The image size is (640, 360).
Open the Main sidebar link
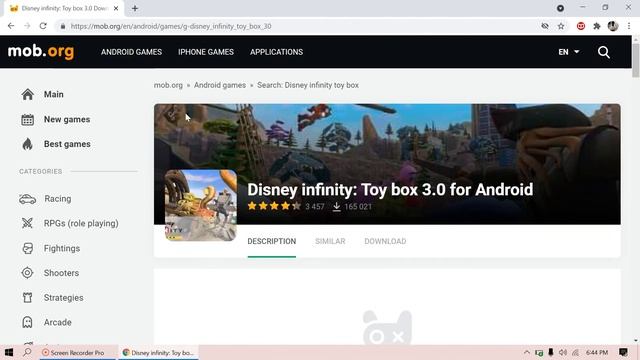click(x=53, y=94)
